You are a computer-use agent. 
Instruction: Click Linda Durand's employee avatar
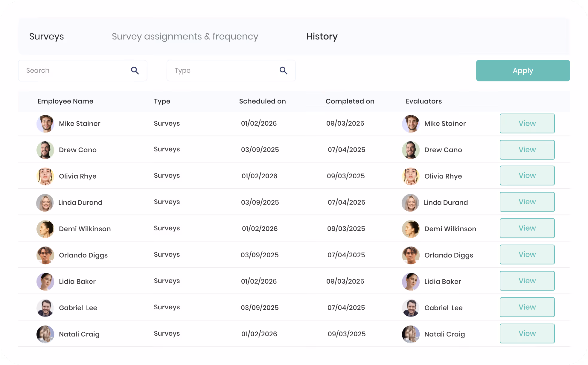click(45, 203)
